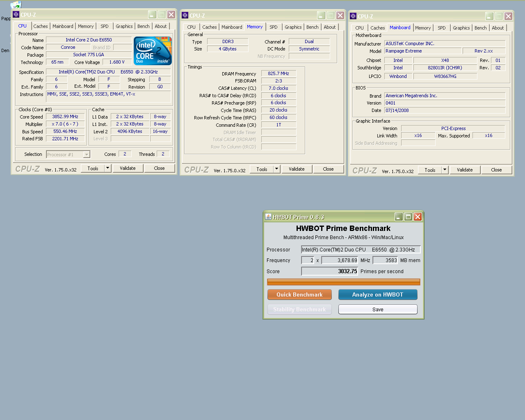Click Tools button in Mainboard CPU-Z window

430,170
